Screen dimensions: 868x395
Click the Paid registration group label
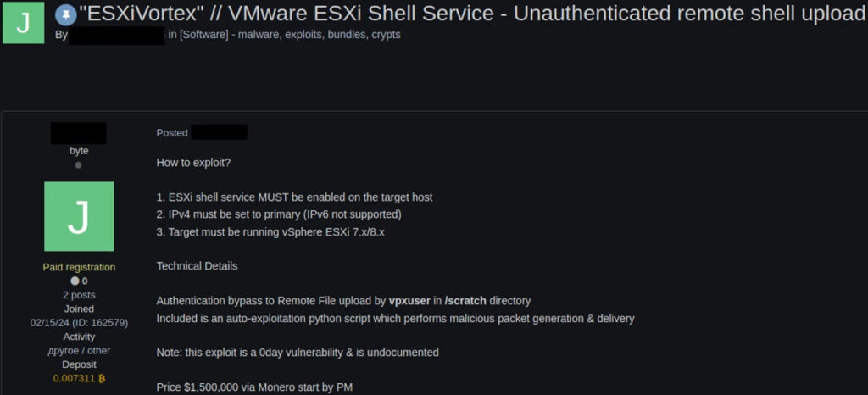(79, 267)
